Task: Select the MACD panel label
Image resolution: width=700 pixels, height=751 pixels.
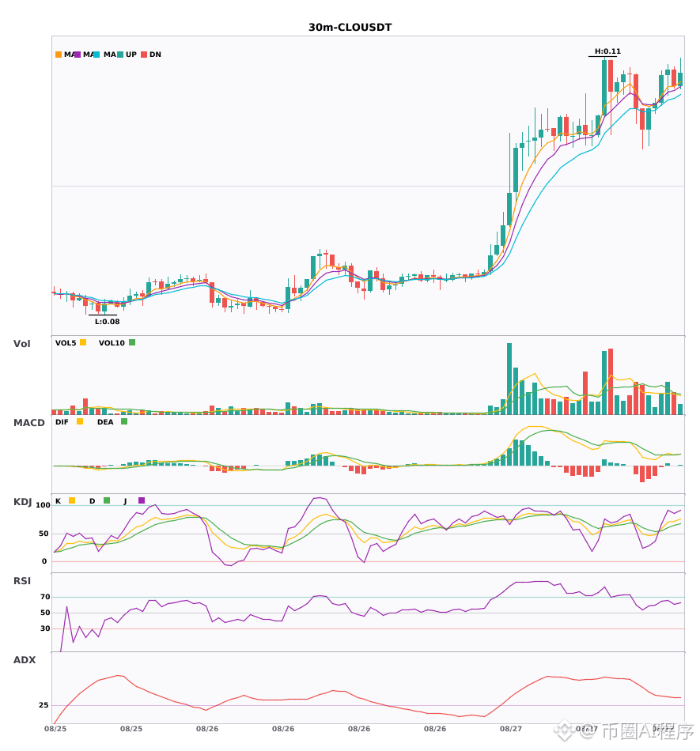Action: [28, 423]
